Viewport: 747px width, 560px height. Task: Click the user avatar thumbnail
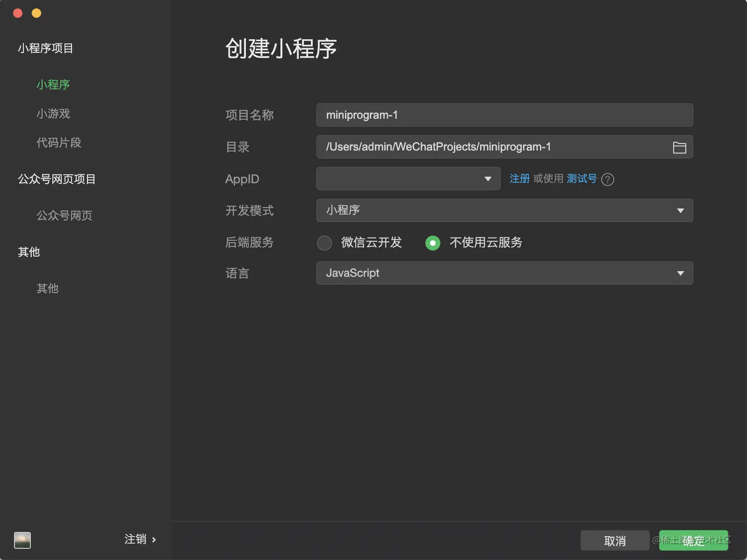coord(22,540)
